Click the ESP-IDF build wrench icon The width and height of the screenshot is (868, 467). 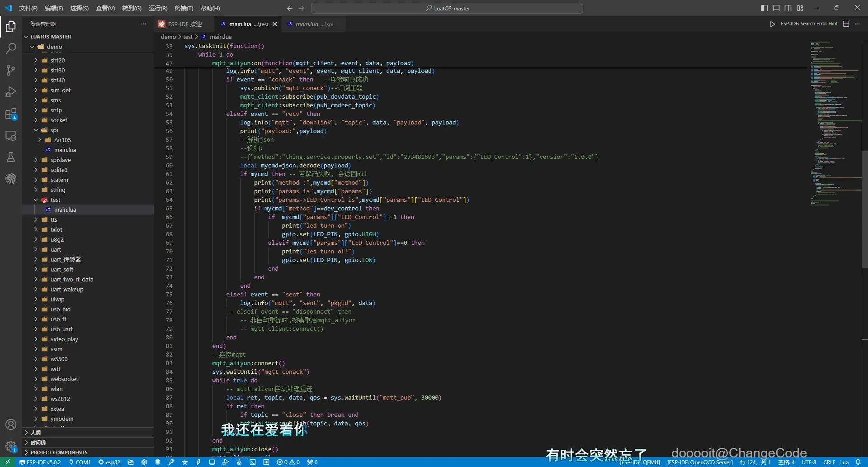(171, 462)
